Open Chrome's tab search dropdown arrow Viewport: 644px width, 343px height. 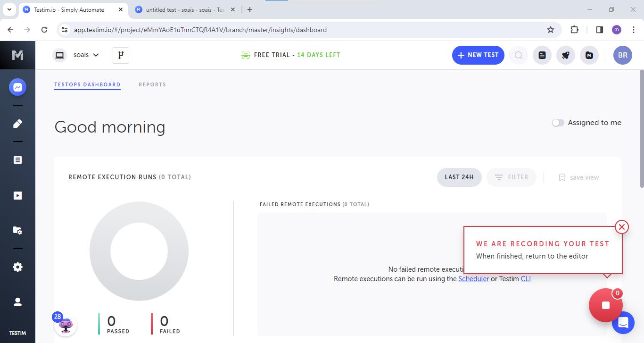9,9
